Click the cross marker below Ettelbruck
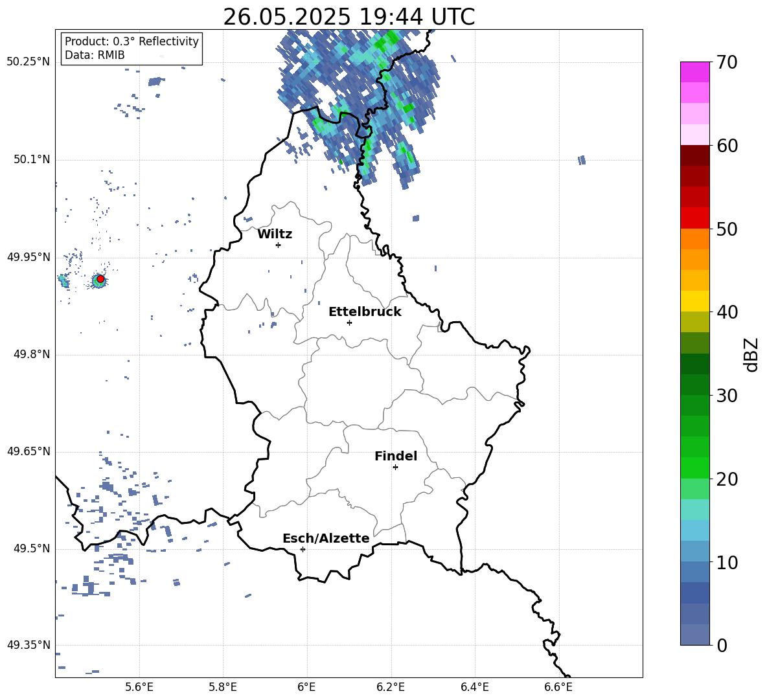This screenshot has height=700, width=767. click(349, 322)
